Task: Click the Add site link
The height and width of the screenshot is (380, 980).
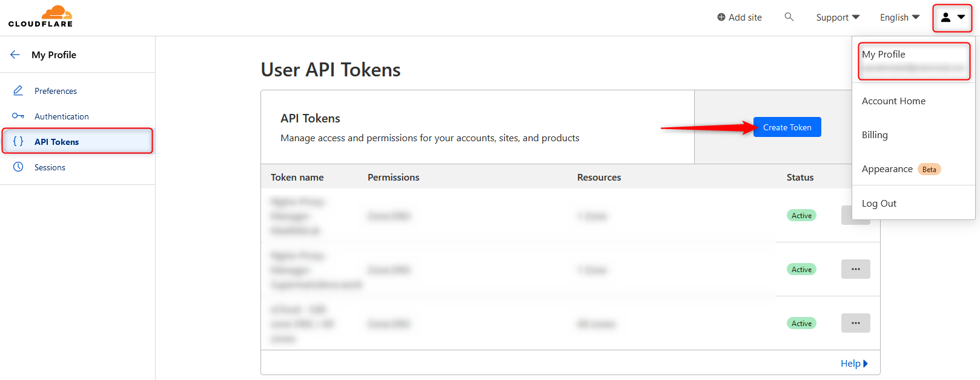Action: [x=740, y=18]
